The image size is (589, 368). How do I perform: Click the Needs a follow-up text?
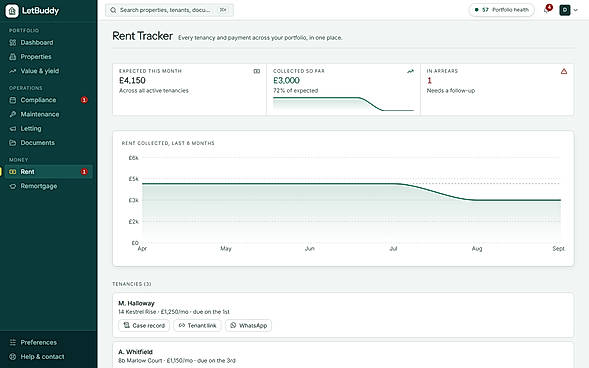tap(451, 90)
